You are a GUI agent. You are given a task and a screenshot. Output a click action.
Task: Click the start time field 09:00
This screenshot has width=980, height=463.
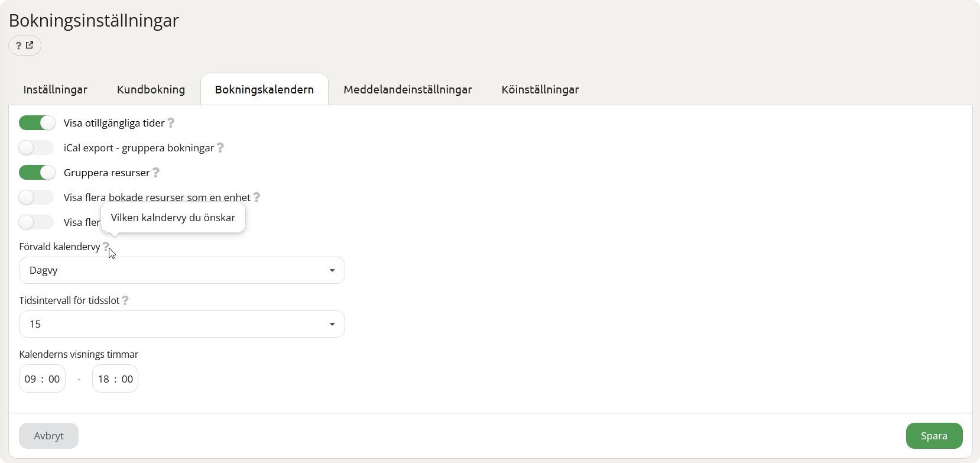pyautogui.click(x=42, y=379)
